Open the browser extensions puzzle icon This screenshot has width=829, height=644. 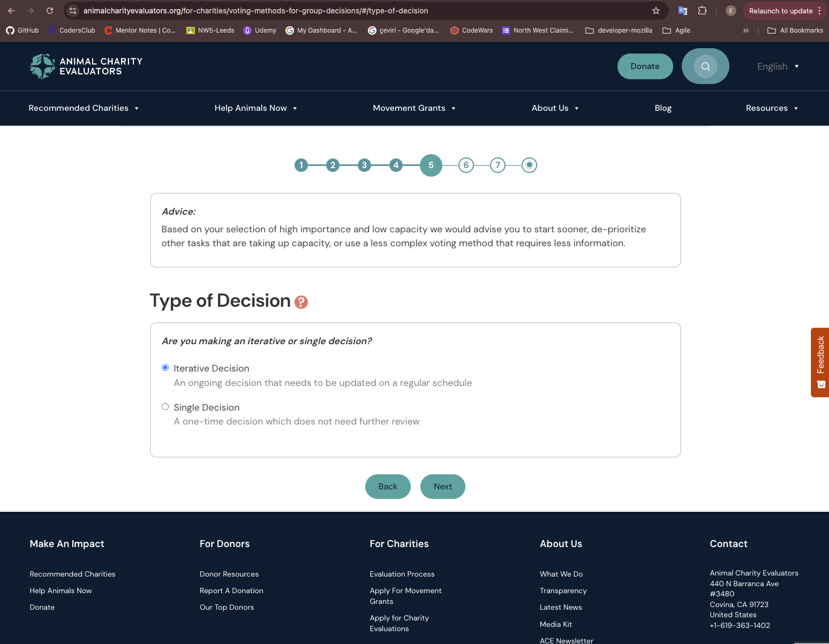coord(702,11)
